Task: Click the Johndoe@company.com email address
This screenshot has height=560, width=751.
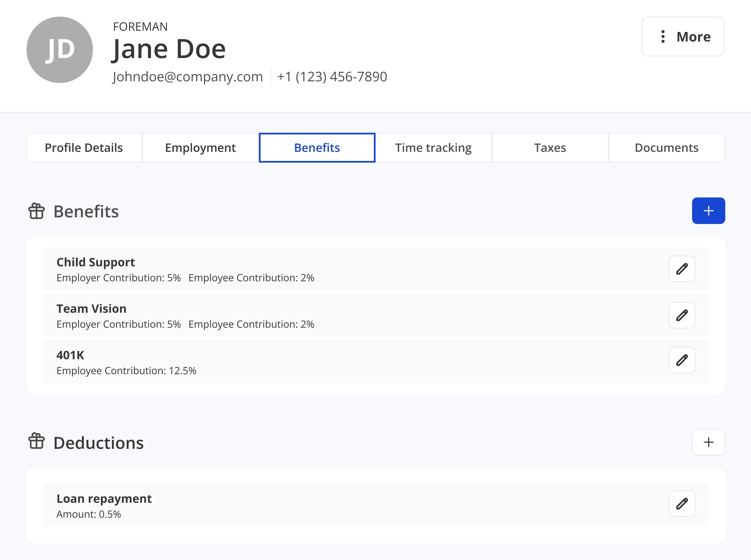Action: (x=188, y=77)
